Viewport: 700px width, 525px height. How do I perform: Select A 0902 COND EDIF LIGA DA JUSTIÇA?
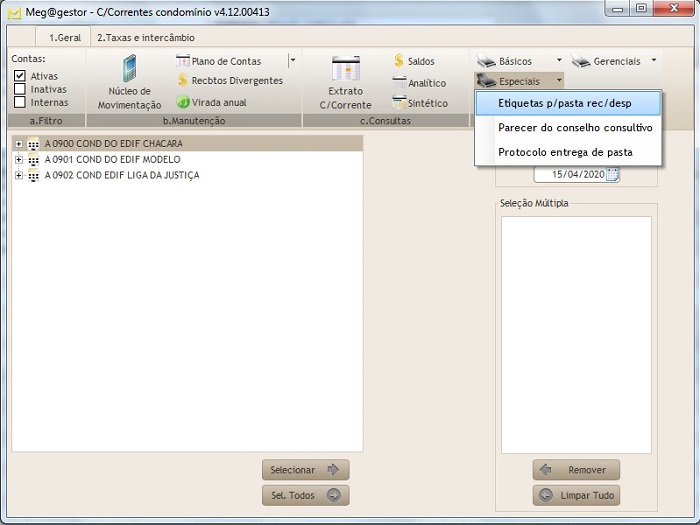coord(121,175)
